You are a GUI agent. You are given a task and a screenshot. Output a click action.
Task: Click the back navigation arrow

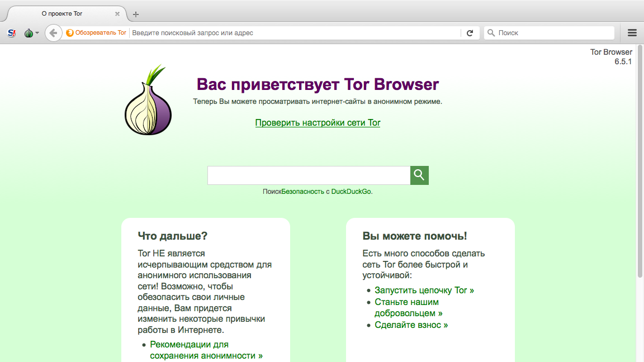(x=53, y=33)
